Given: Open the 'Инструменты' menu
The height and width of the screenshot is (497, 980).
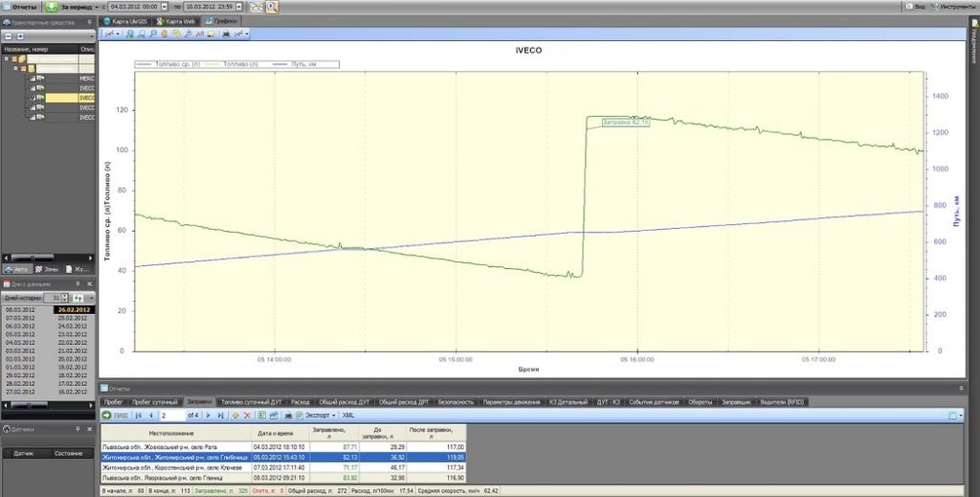Looking at the screenshot, I should point(953,7).
